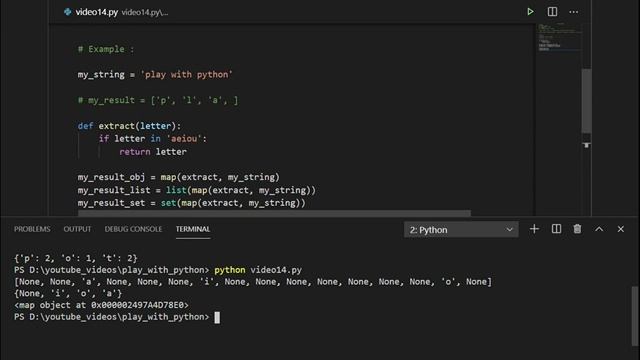This screenshot has height=360, width=640.
Task: Click the 'my_result_set' assignment line
Action: click(x=191, y=203)
